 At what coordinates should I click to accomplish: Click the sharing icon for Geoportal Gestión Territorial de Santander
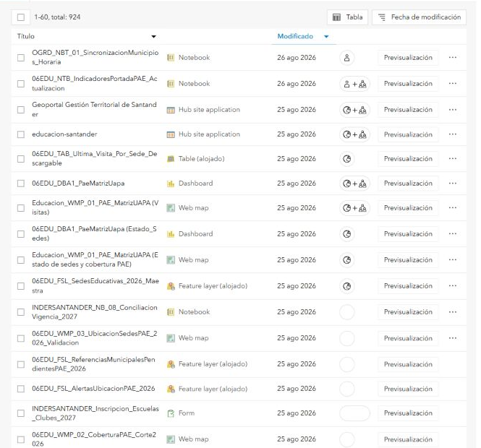[354, 110]
